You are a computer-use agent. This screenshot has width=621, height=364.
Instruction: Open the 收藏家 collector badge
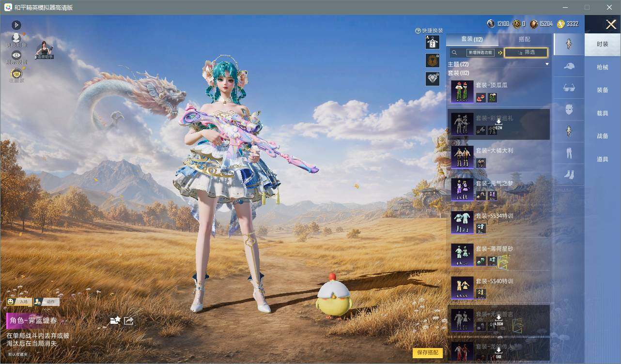point(16,75)
